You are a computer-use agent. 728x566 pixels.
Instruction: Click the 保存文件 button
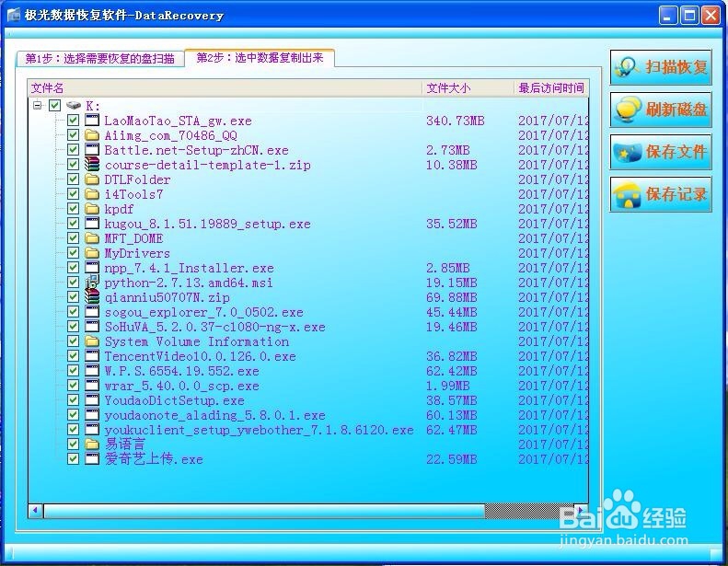(661, 152)
